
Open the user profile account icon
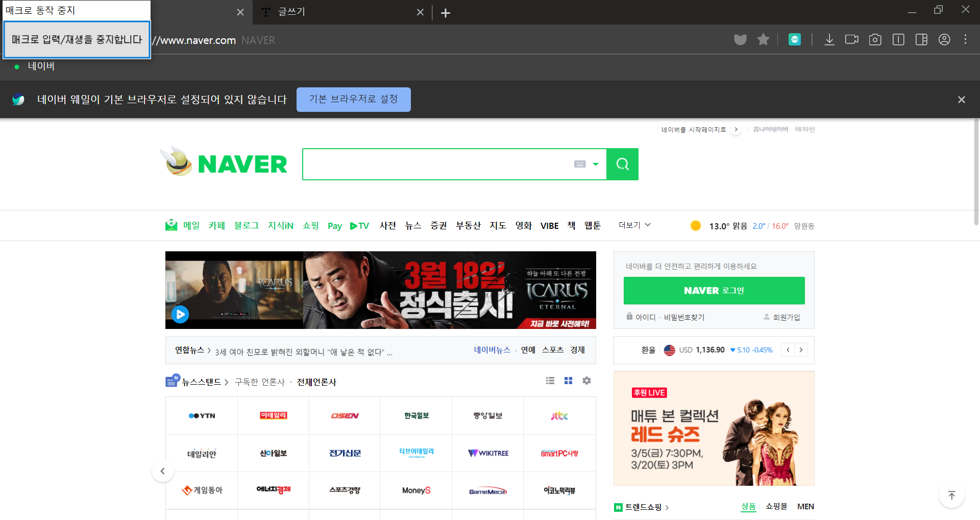(x=944, y=39)
